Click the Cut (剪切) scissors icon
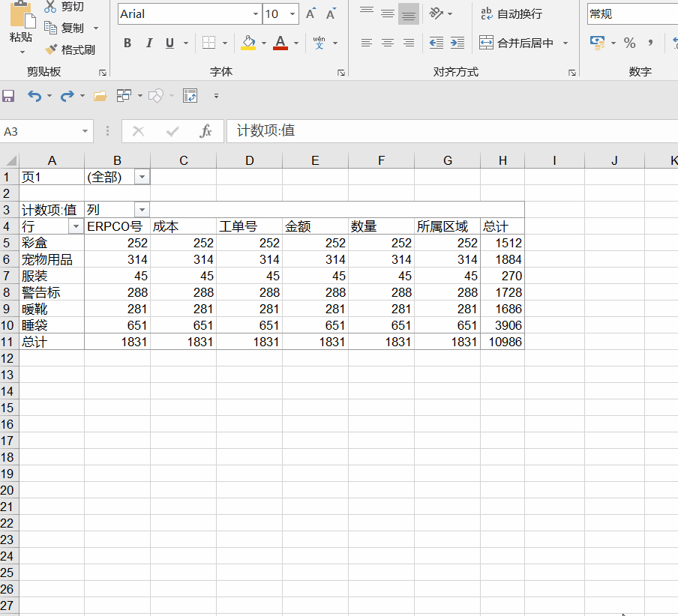This screenshot has height=616, width=678. (x=50, y=7)
